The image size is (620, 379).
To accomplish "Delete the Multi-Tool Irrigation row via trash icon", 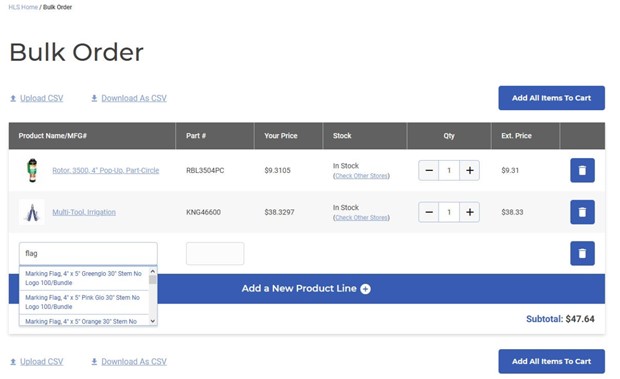I will pos(582,212).
